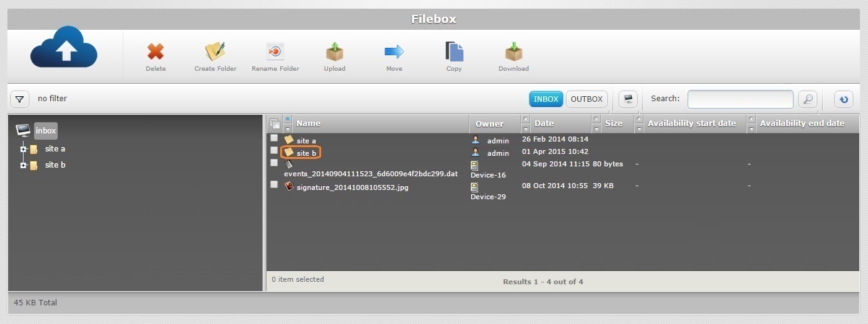Click the Filebox cloud upload logo

[x=64, y=47]
